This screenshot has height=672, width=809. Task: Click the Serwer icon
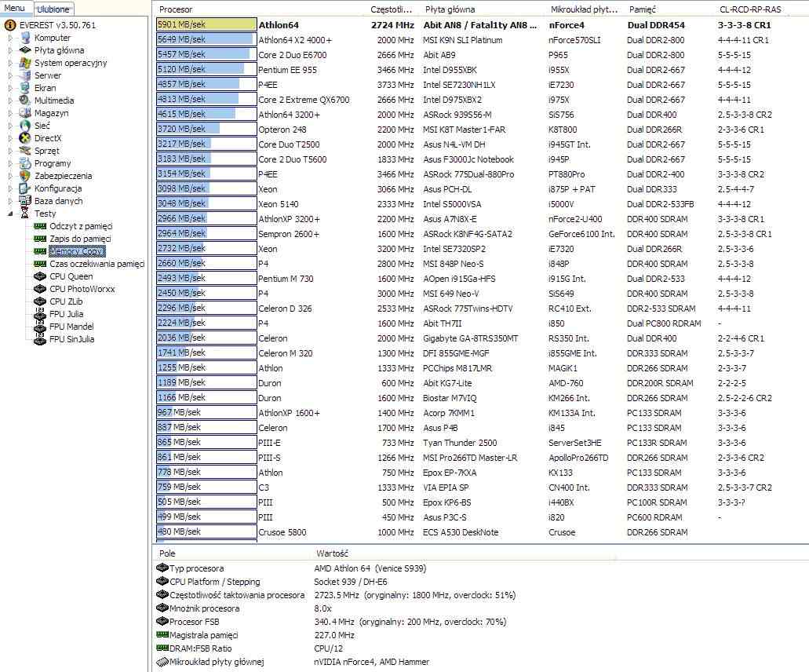pyautogui.click(x=25, y=75)
